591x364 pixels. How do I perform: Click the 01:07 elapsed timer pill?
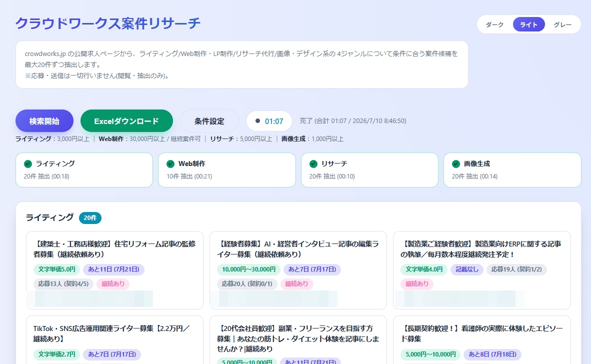coord(269,121)
